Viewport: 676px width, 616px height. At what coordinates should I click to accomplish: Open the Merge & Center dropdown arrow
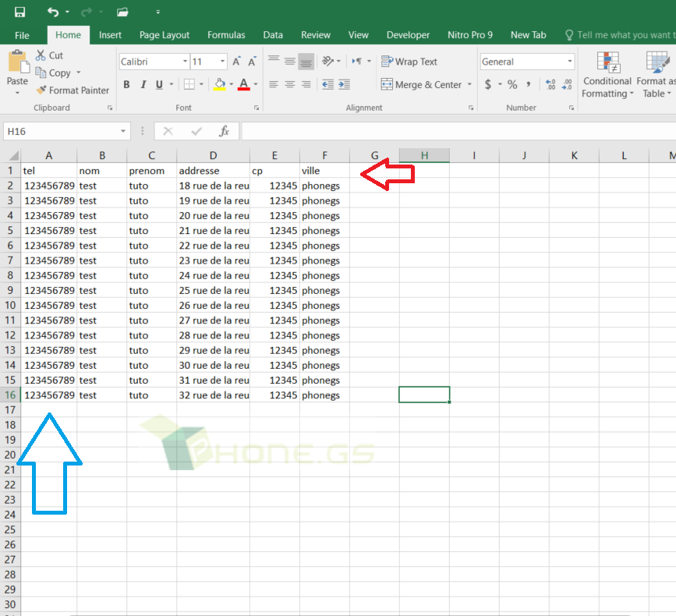point(469,85)
